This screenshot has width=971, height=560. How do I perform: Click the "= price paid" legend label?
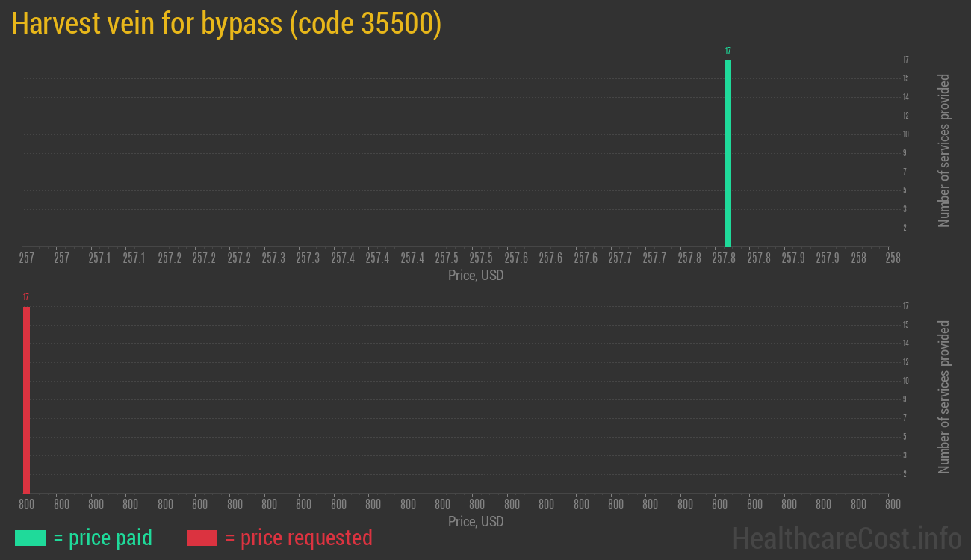pyautogui.click(x=103, y=538)
